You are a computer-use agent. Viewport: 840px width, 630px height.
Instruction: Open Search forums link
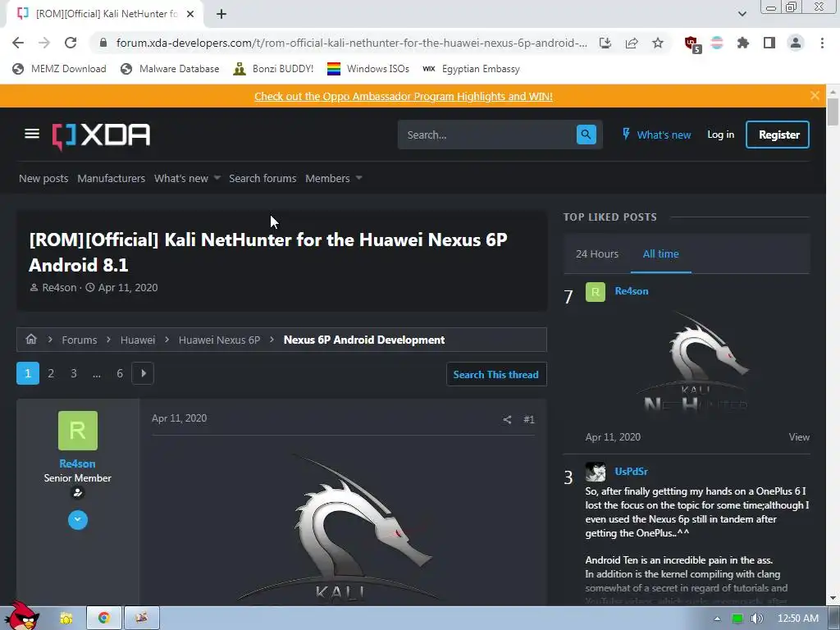(x=262, y=178)
